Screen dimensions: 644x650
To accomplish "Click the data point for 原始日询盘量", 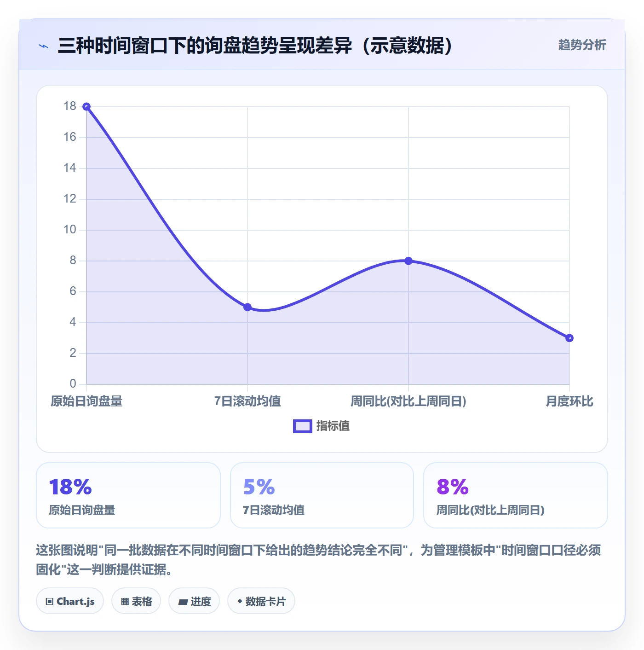I will pyautogui.click(x=86, y=107).
